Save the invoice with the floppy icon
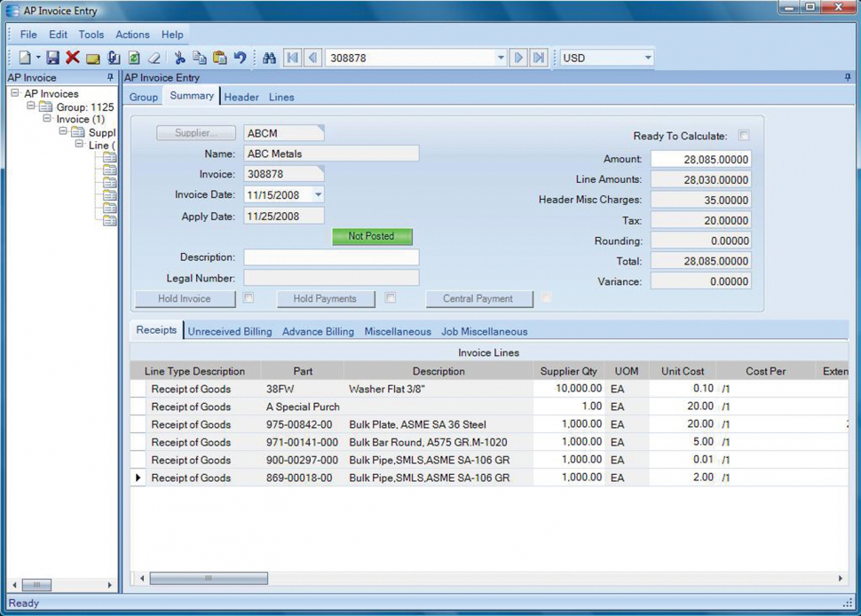 [52, 58]
